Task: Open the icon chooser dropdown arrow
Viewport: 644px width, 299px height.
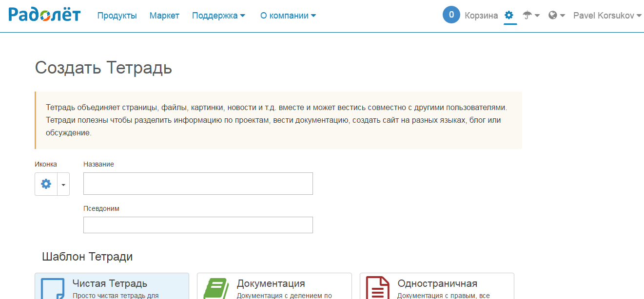Action: (63, 184)
